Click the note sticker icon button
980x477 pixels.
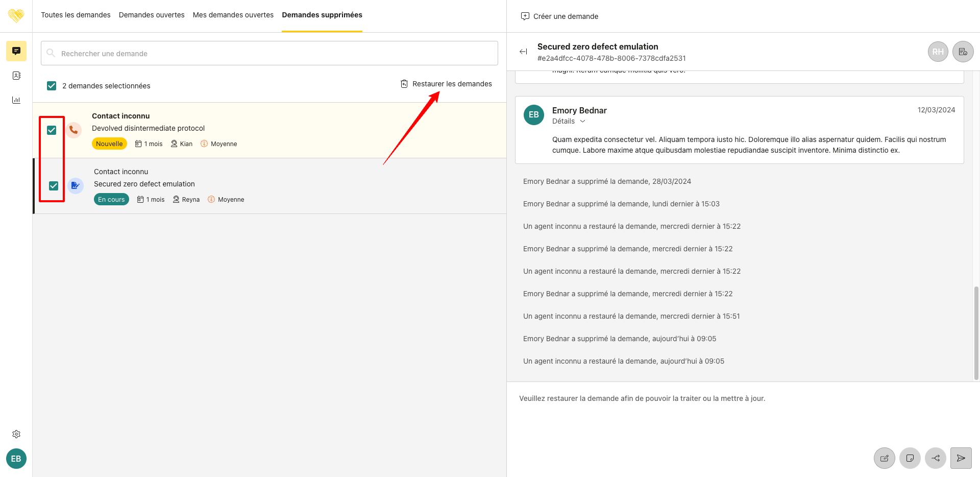click(x=910, y=458)
